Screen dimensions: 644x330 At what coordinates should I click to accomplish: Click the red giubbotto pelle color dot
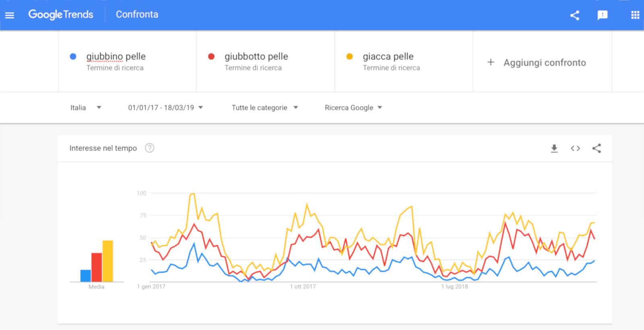tap(211, 56)
